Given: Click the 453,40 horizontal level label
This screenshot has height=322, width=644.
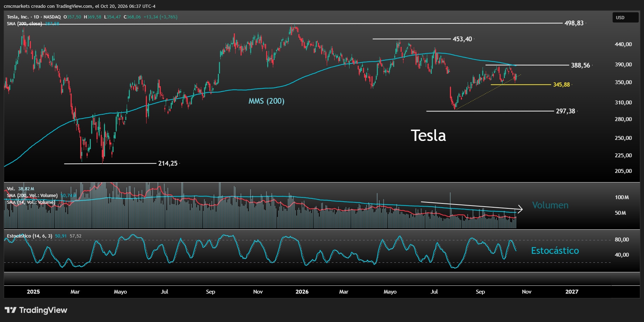Looking at the screenshot, I should [462, 39].
